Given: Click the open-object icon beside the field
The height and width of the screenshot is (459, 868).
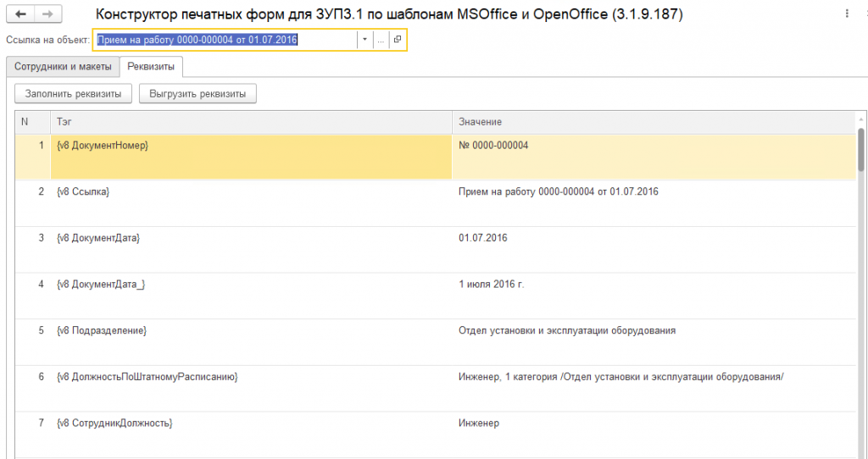Looking at the screenshot, I should [x=398, y=40].
